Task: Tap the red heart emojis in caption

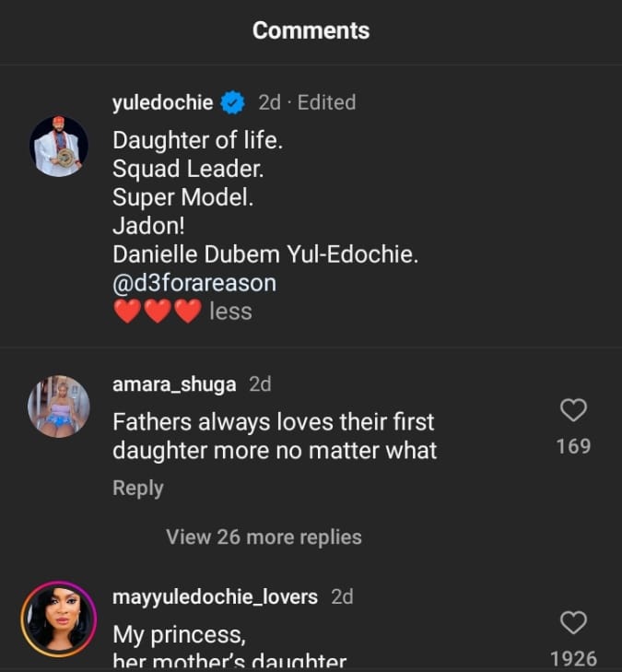Action: 156,312
